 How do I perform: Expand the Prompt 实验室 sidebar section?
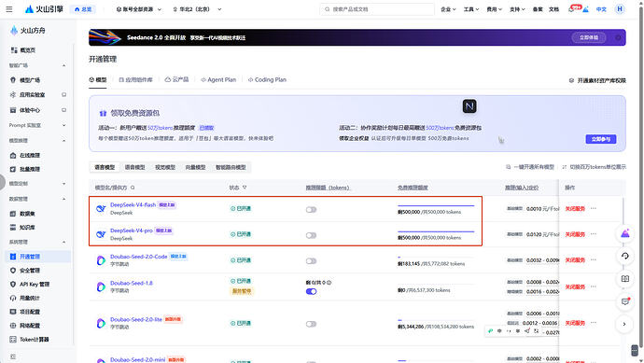(x=37, y=125)
